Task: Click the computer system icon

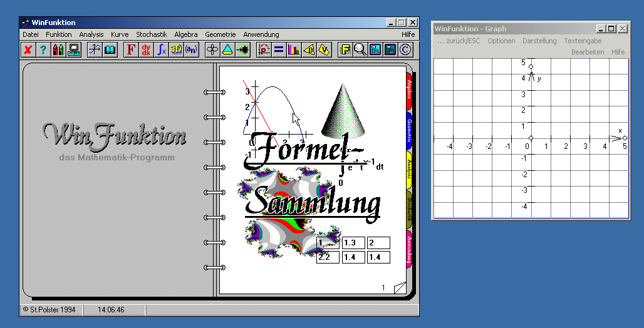Action: tap(73, 49)
